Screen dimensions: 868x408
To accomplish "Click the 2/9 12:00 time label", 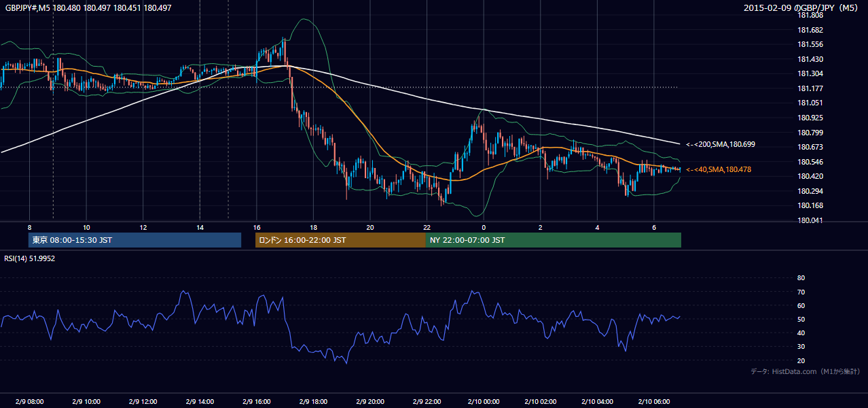I will point(143,402).
